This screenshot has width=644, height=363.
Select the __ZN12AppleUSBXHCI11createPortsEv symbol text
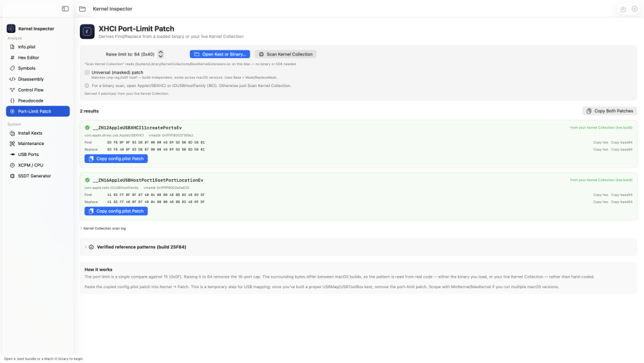(137, 128)
